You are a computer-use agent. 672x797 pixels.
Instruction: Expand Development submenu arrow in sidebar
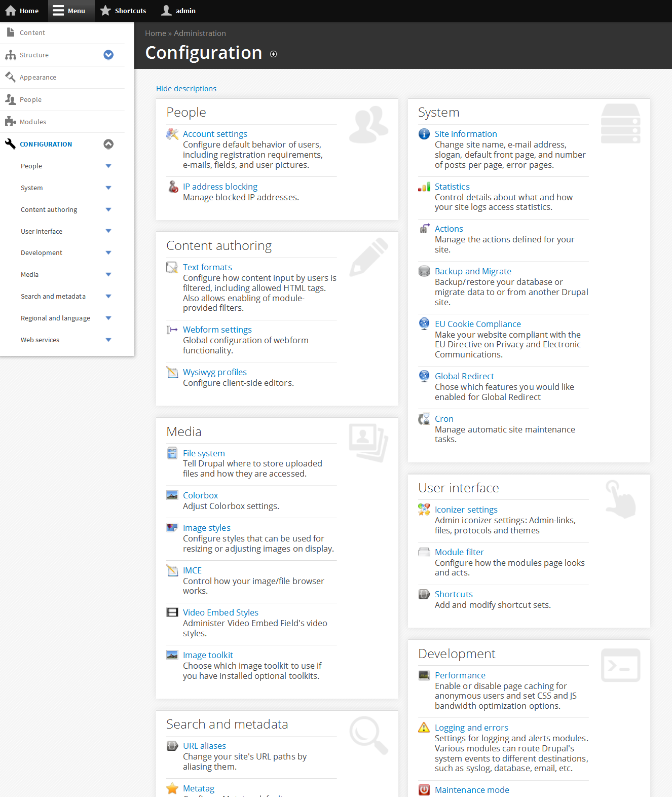108,252
